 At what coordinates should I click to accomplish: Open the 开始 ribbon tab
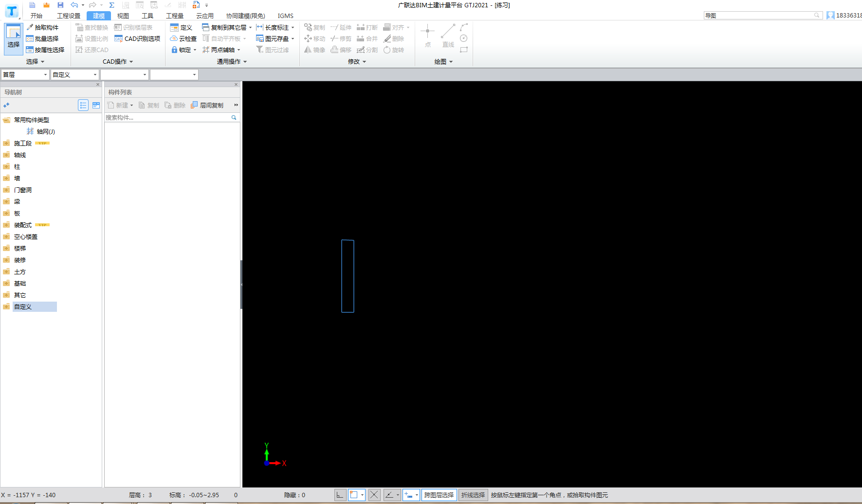tap(37, 16)
